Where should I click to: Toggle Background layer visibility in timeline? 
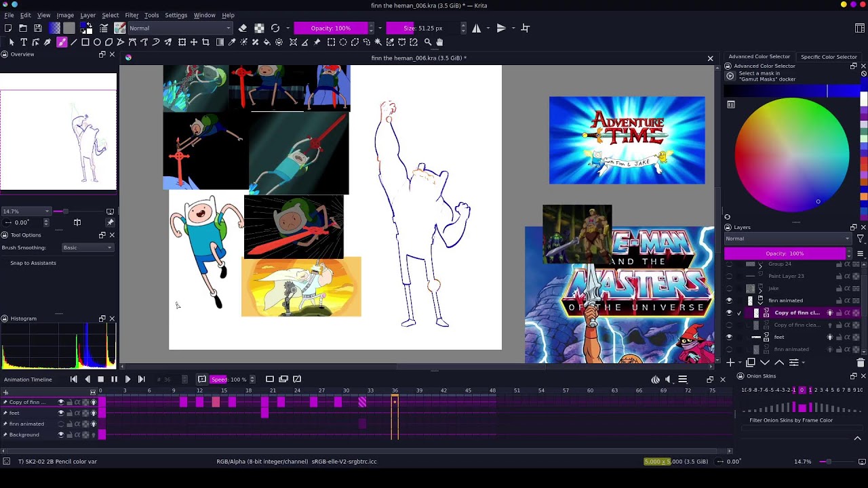click(61, 434)
